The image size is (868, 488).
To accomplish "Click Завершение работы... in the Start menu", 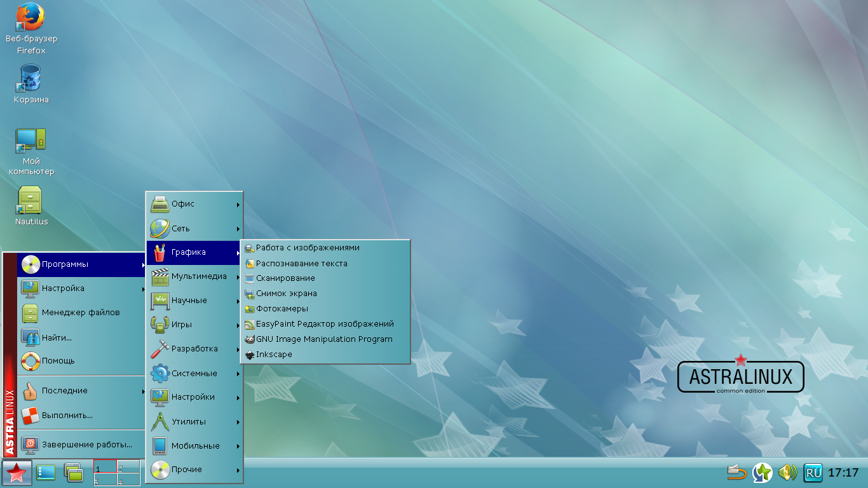I will tap(83, 445).
